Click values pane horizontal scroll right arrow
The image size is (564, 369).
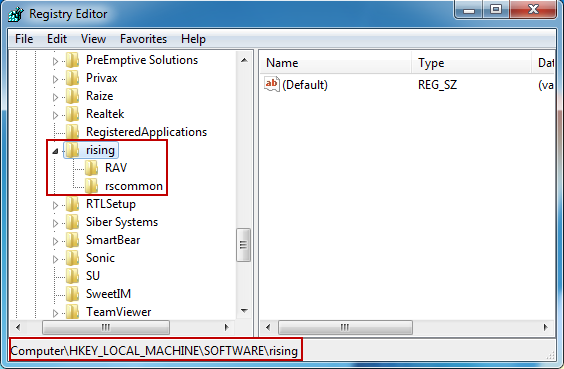pos(546,327)
